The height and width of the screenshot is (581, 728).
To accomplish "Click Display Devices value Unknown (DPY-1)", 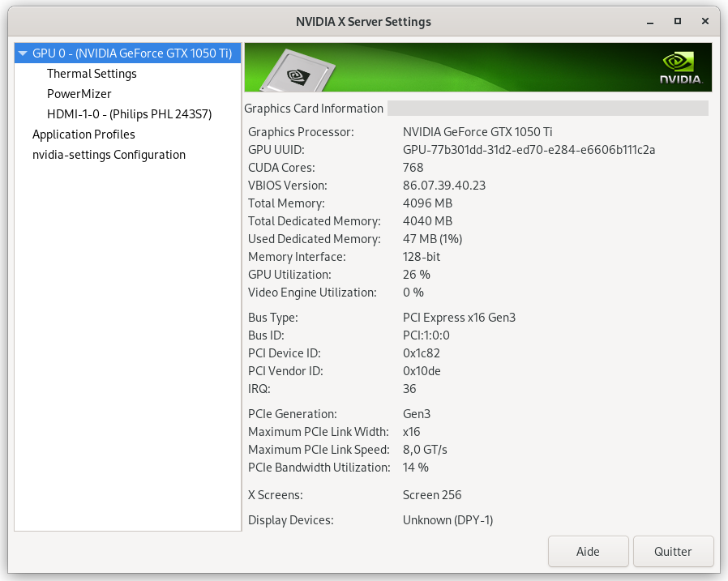I will coord(448,520).
